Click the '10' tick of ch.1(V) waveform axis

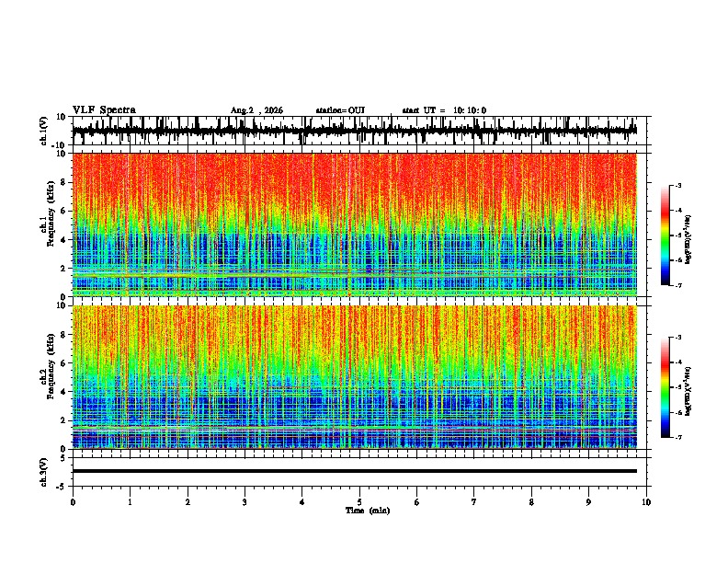click(62, 117)
